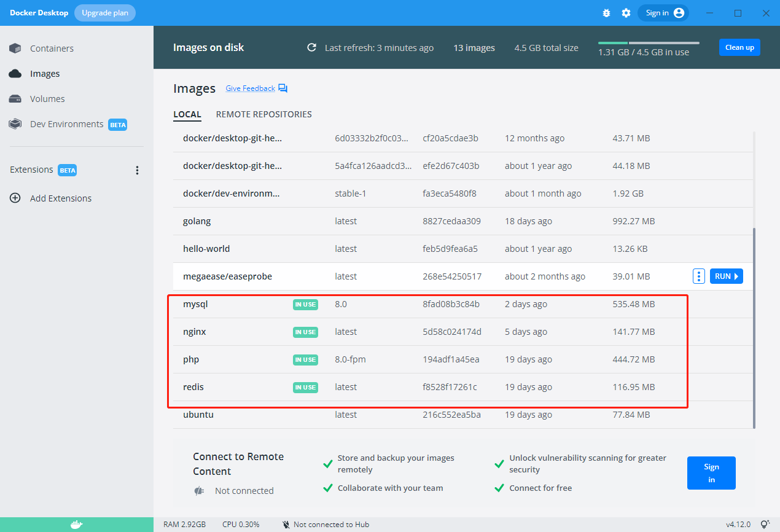Select the megaease/easeprobe image name
The width and height of the screenshot is (780, 532).
pos(227,276)
